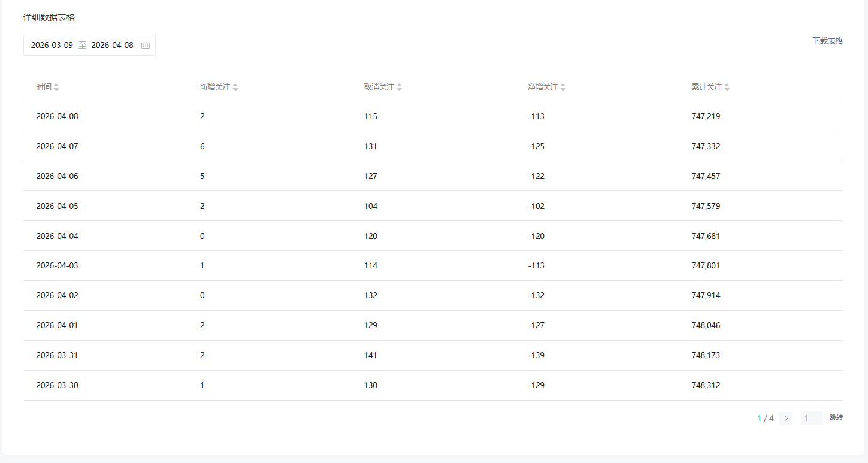Click 新增关注 value in 2026-04-03 row
This screenshot has width=868, height=463.
click(x=202, y=265)
